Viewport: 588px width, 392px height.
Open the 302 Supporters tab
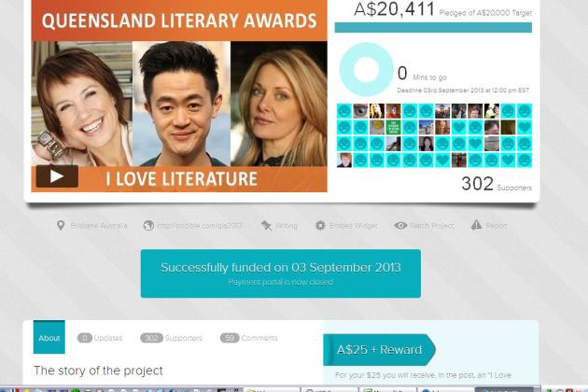click(171, 338)
